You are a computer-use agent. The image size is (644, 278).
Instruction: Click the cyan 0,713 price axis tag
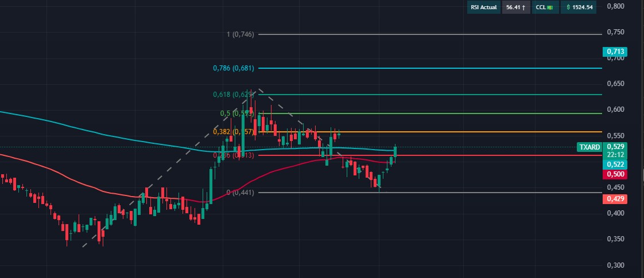614,52
